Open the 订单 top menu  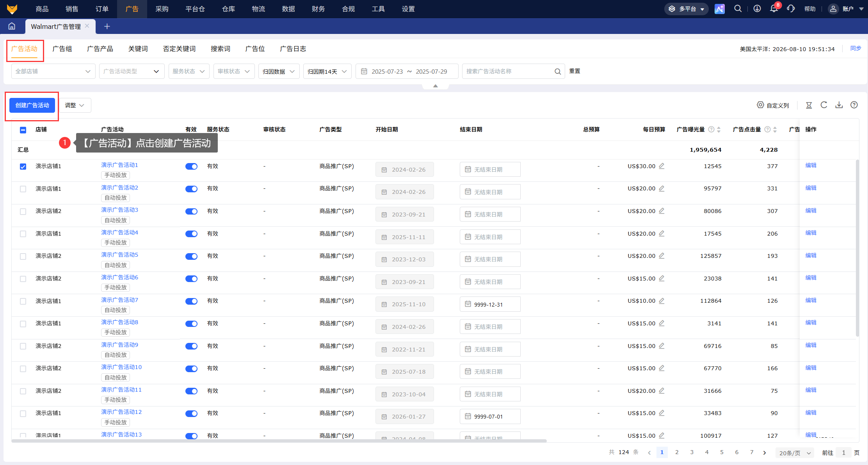(102, 9)
